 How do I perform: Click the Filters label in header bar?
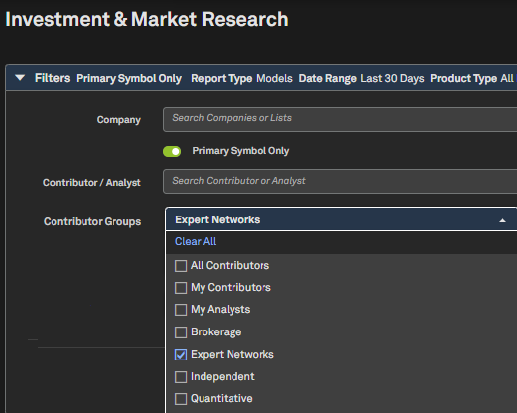(52, 78)
